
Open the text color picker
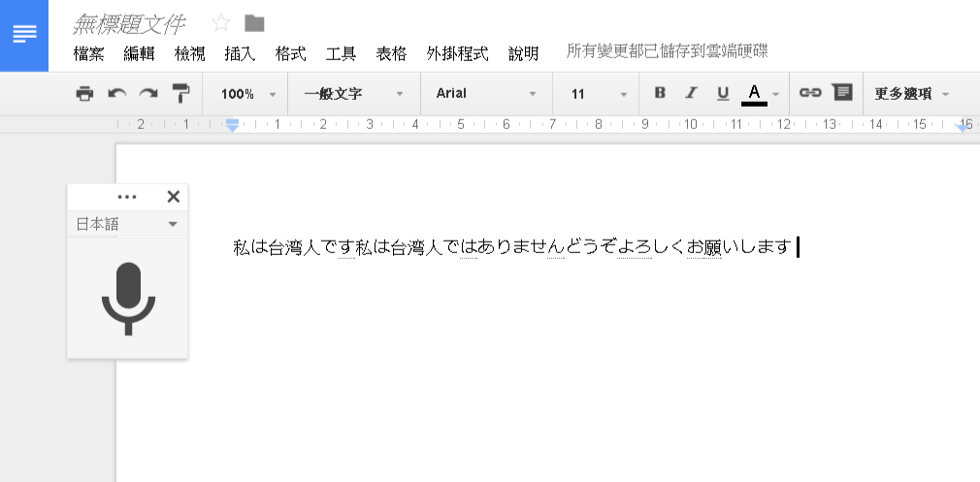(x=760, y=94)
